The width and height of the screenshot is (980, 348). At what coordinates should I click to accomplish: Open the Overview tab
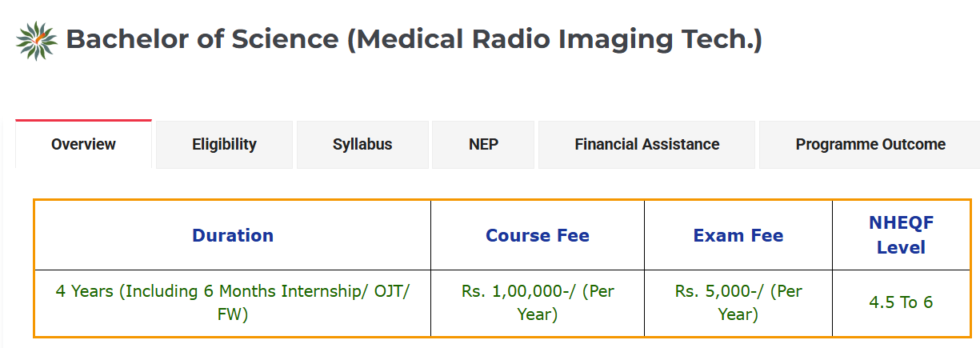pyautogui.click(x=83, y=145)
